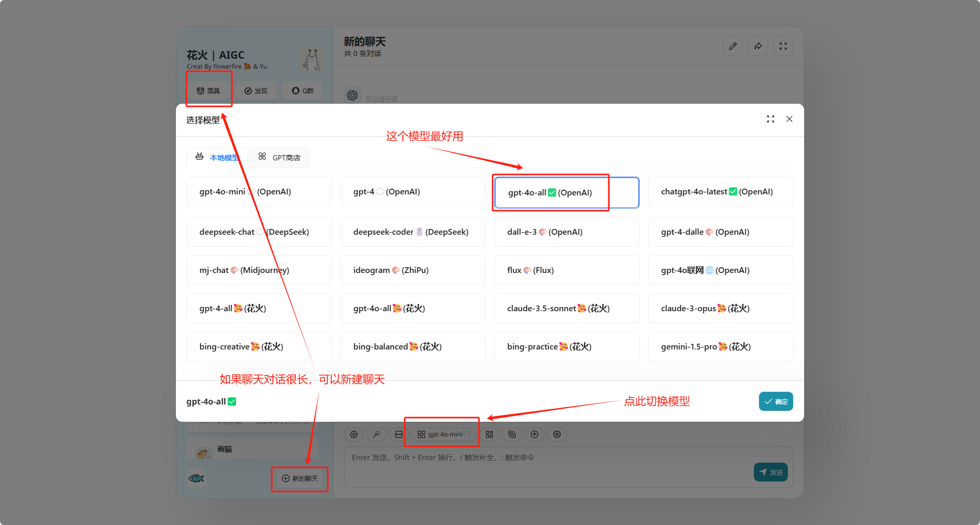Select model deepseek-chat (DeepSeek)
980x525 pixels.
[259, 232]
